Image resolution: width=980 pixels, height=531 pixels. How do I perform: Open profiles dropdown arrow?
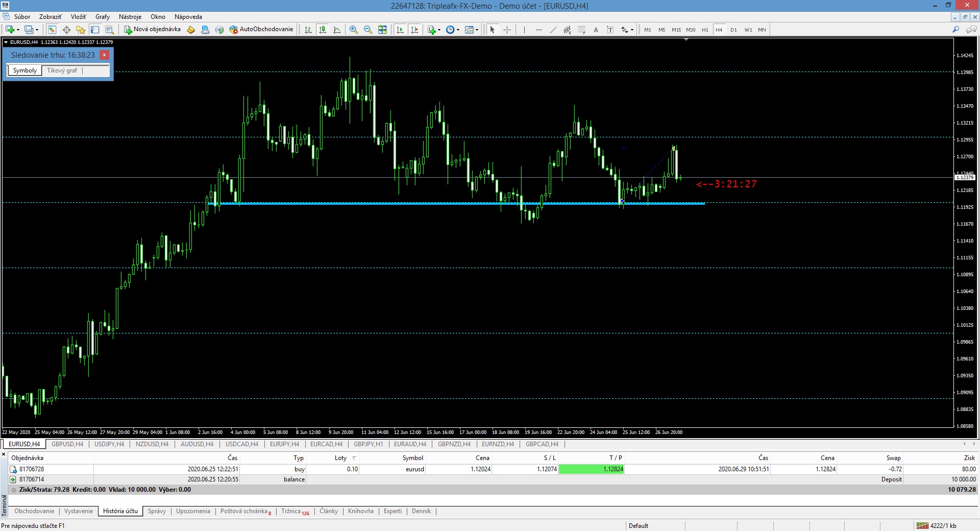point(37,30)
